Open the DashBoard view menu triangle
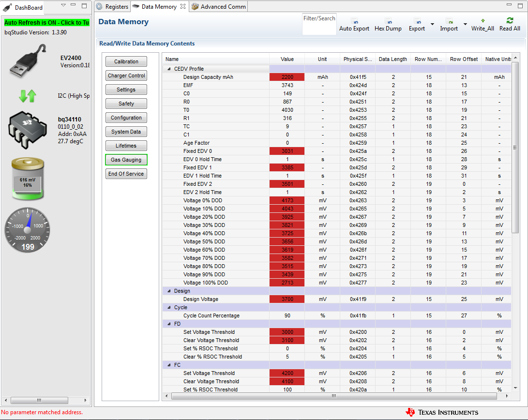Image resolution: width=528 pixels, height=420 pixels. 63,5
